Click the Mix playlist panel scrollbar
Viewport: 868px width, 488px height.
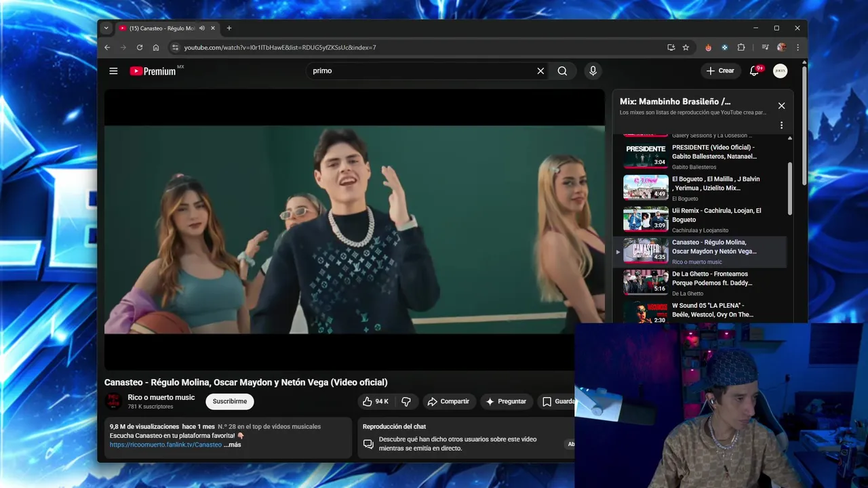click(789, 188)
